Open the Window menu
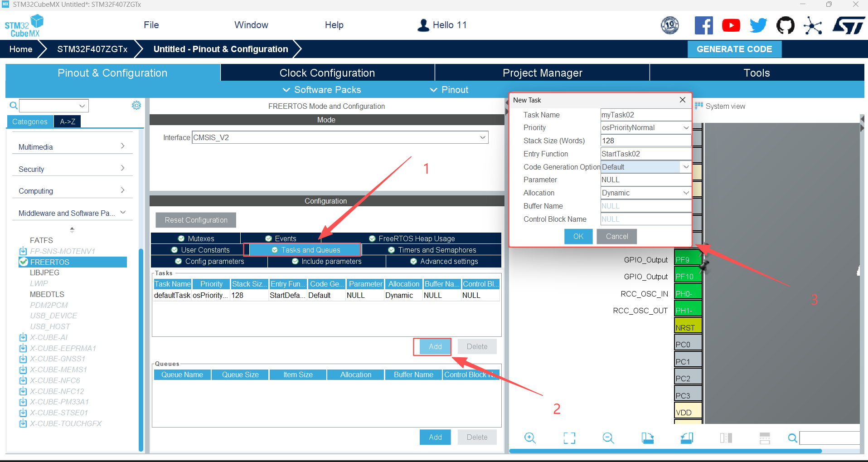868x462 pixels. coord(252,25)
